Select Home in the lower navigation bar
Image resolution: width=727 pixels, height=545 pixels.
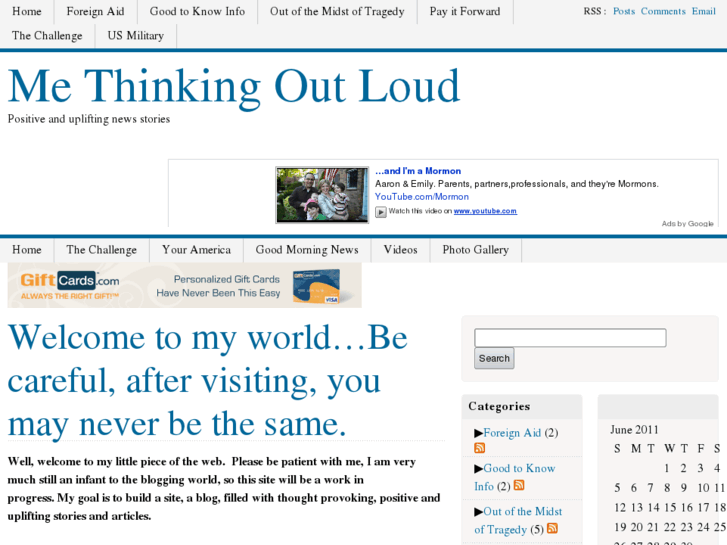pos(27,250)
